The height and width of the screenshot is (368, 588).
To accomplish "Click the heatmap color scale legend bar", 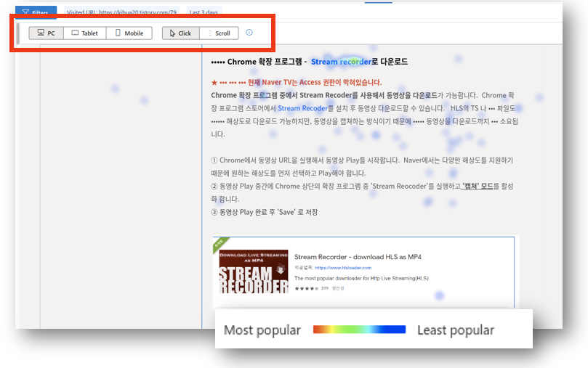I will tap(359, 330).
